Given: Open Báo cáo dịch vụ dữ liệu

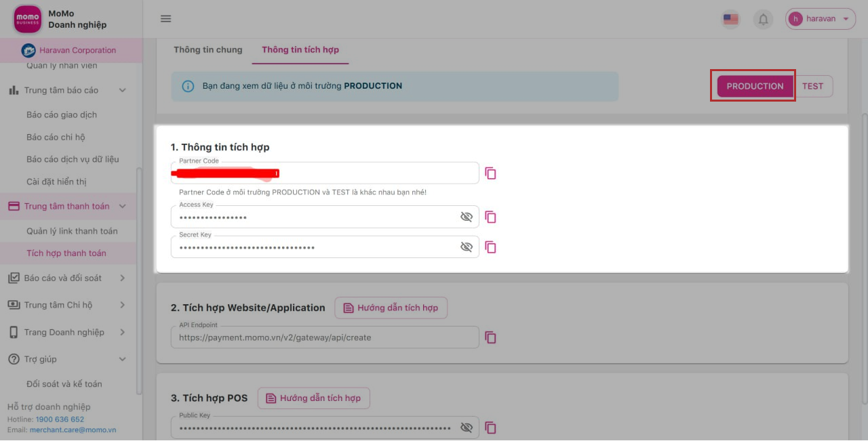Looking at the screenshot, I should pyautogui.click(x=73, y=159).
